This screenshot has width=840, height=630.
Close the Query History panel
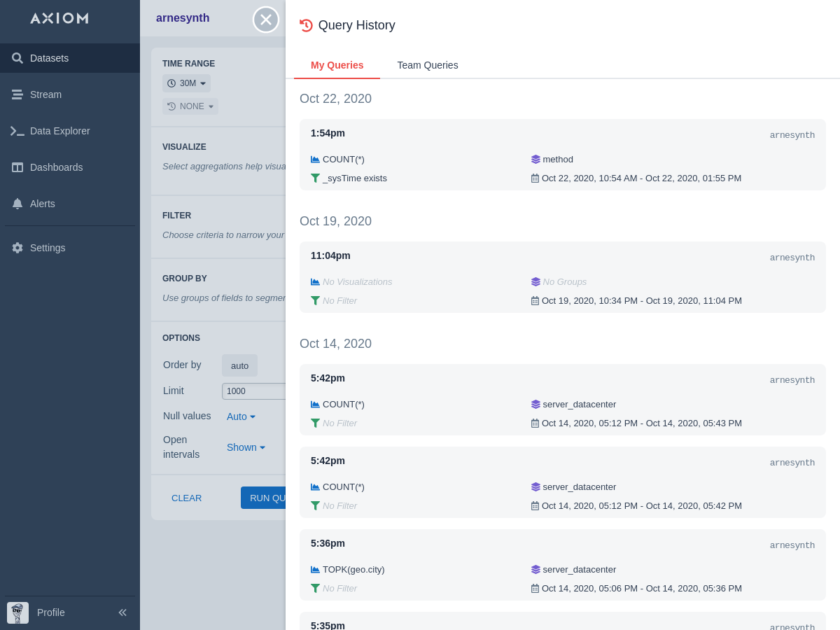click(x=266, y=20)
